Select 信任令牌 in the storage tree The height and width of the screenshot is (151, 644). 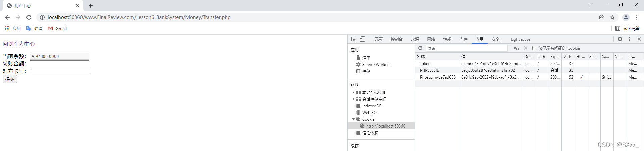point(370,133)
